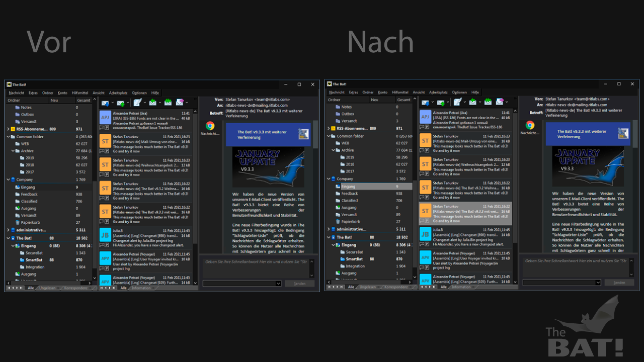Click APJ avatar of Jira message in Vor window
Viewport: 644px width, 362px height.
coord(105,118)
